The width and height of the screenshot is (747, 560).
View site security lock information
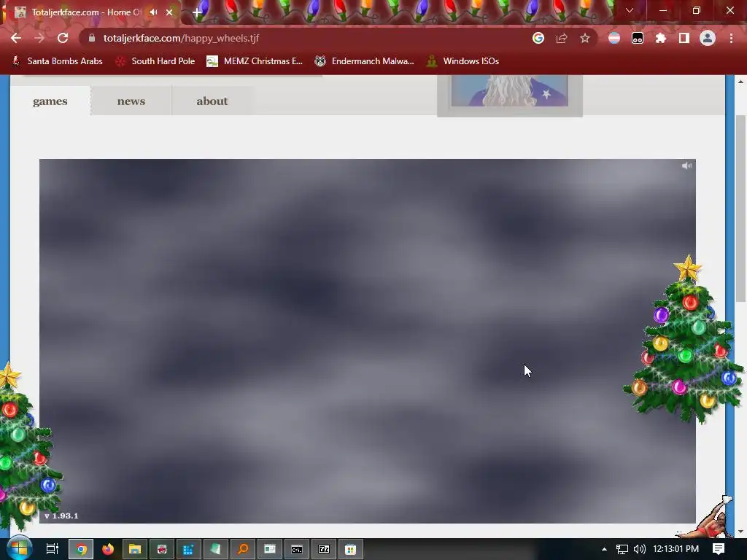[92, 38]
